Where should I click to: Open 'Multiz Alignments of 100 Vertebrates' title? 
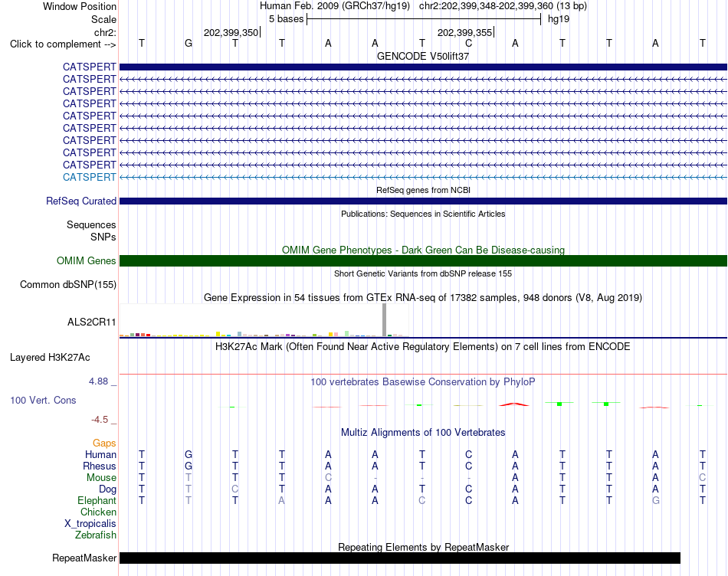(423, 433)
